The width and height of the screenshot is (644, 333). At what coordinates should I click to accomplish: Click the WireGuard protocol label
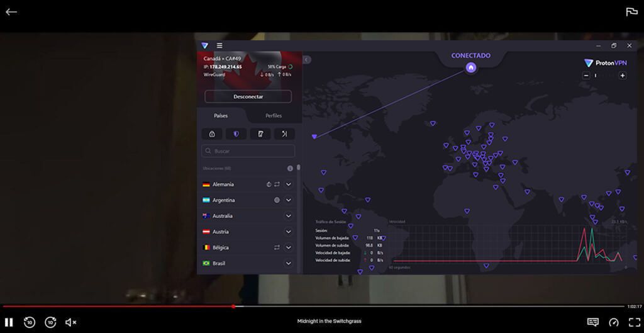pyautogui.click(x=214, y=75)
